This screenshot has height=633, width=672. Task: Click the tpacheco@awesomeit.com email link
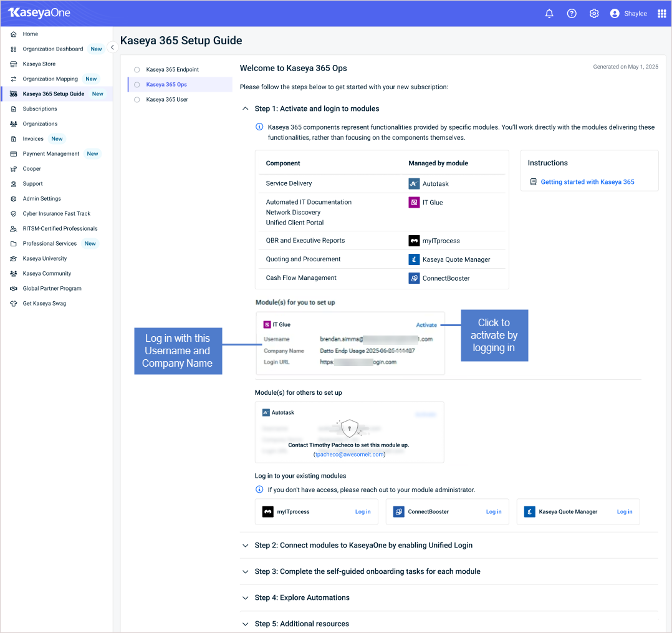(x=349, y=455)
